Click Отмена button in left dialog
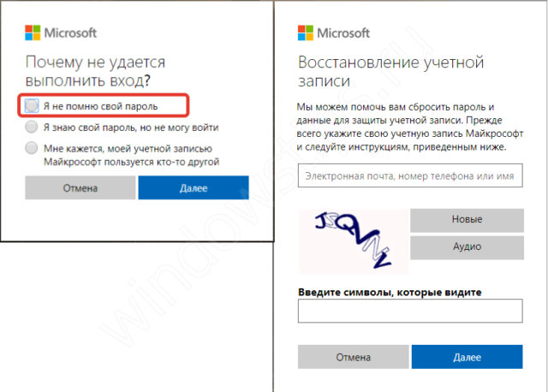 tap(80, 188)
